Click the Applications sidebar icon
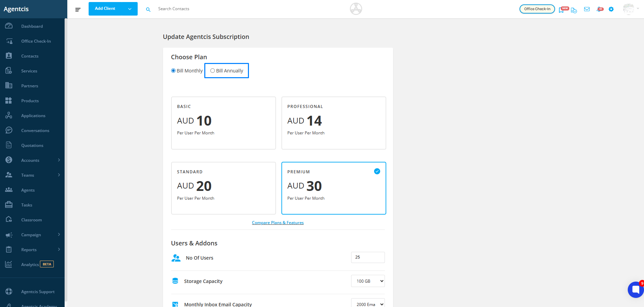The image size is (644, 307). click(9, 115)
